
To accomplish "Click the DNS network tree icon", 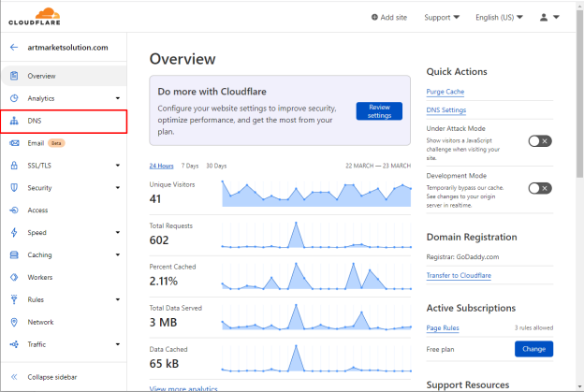I will 14,121.
